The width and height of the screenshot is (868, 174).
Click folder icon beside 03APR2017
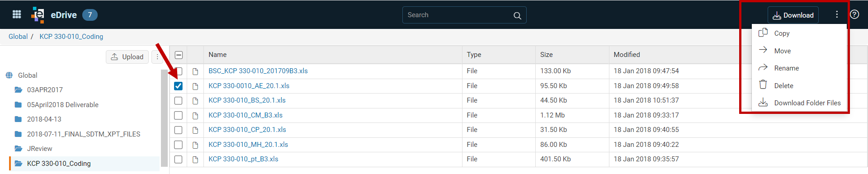pyautogui.click(x=18, y=90)
